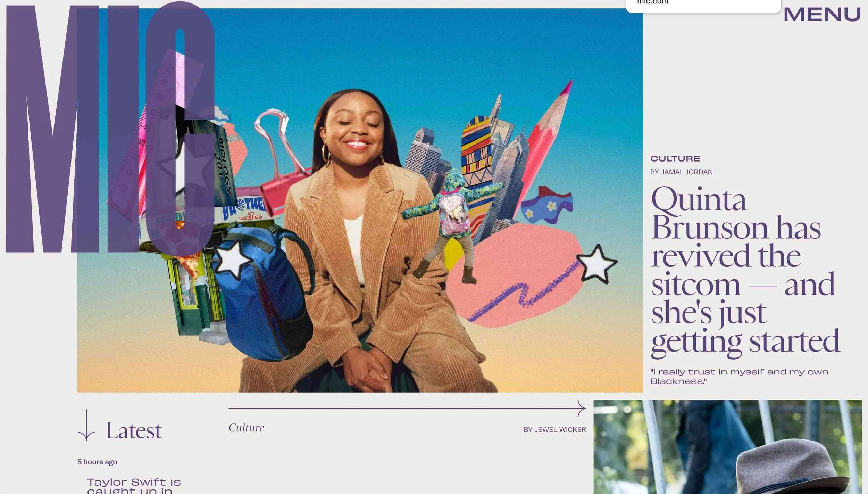Click the CULTURE category label above headline
The image size is (868, 494).
(x=675, y=159)
